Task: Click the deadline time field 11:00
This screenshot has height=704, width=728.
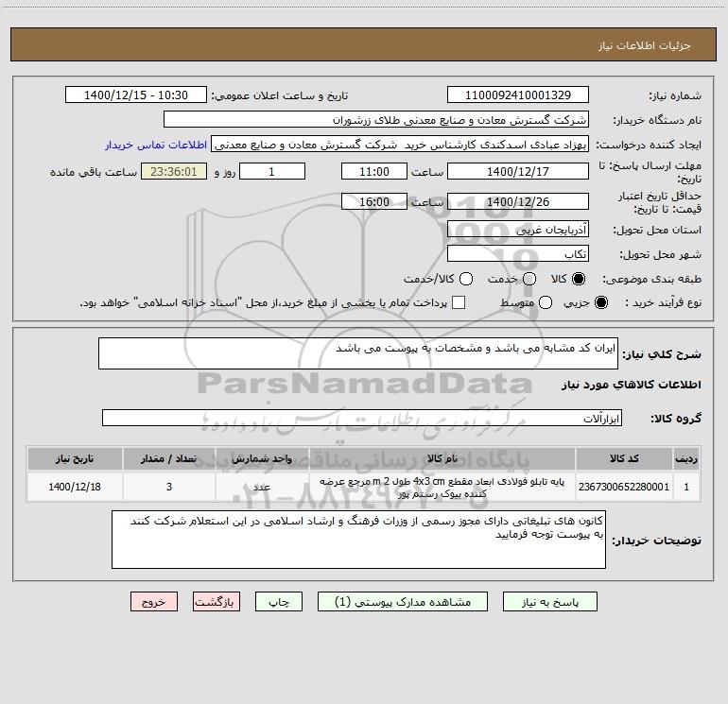Action: [x=374, y=171]
